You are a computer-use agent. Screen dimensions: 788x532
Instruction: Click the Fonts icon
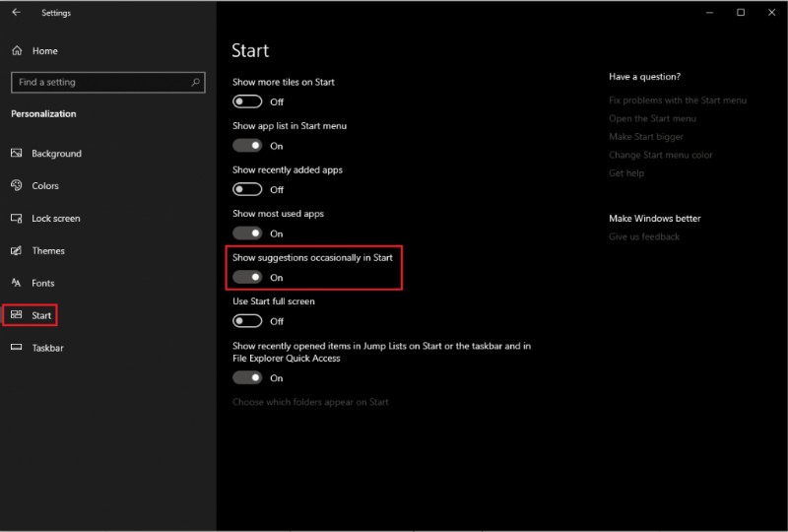pos(17,283)
